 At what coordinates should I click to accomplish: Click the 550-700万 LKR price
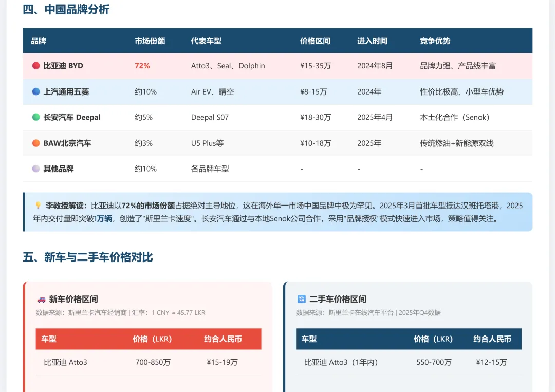434,362
